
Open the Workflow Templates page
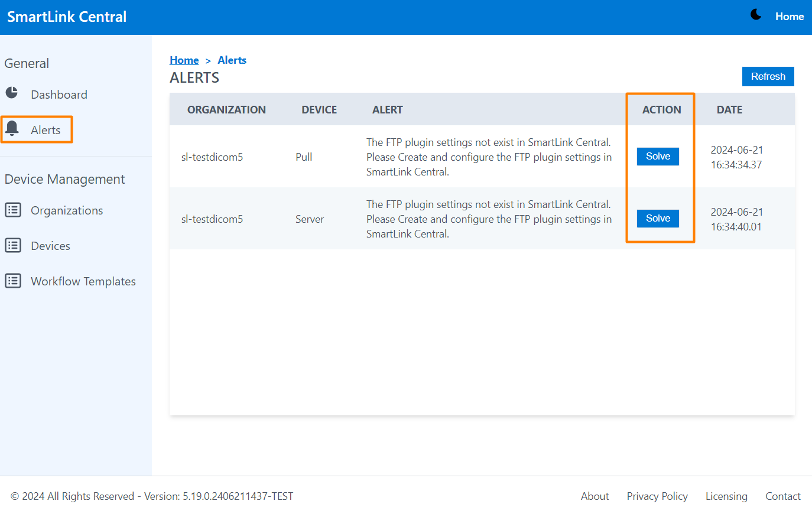pyautogui.click(x=83, y=281)
